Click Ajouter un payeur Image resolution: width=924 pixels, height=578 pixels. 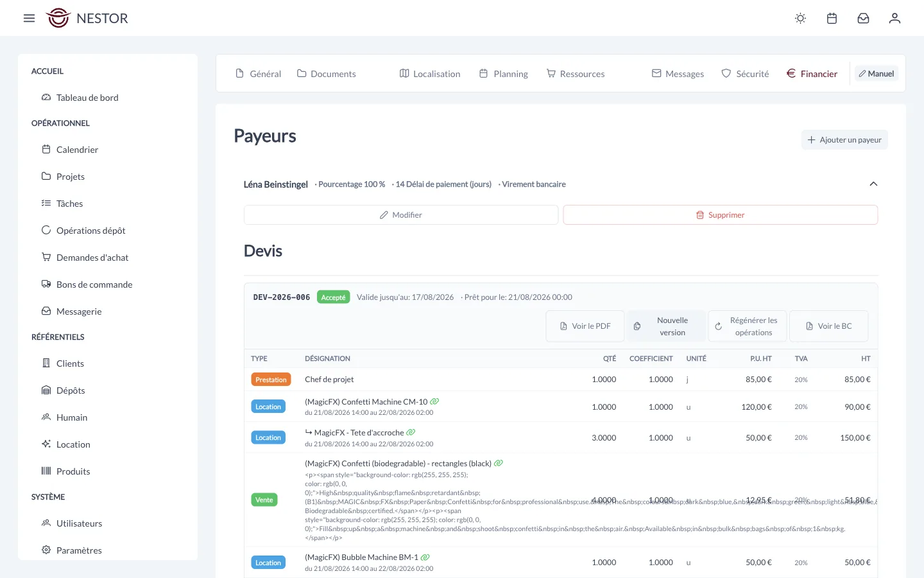click(844, 140)
